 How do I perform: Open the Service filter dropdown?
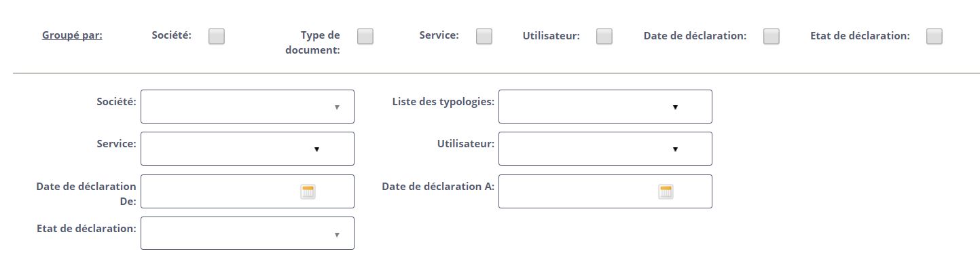click(x=247, y=149)
